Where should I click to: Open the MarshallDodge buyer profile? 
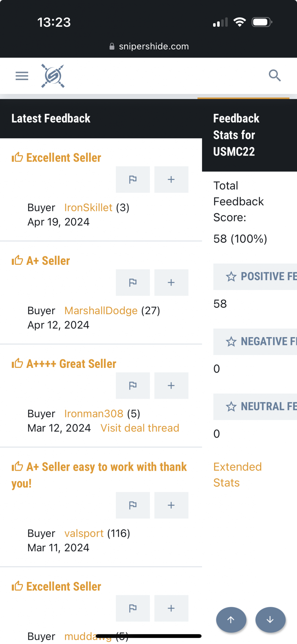coord(101,311)
